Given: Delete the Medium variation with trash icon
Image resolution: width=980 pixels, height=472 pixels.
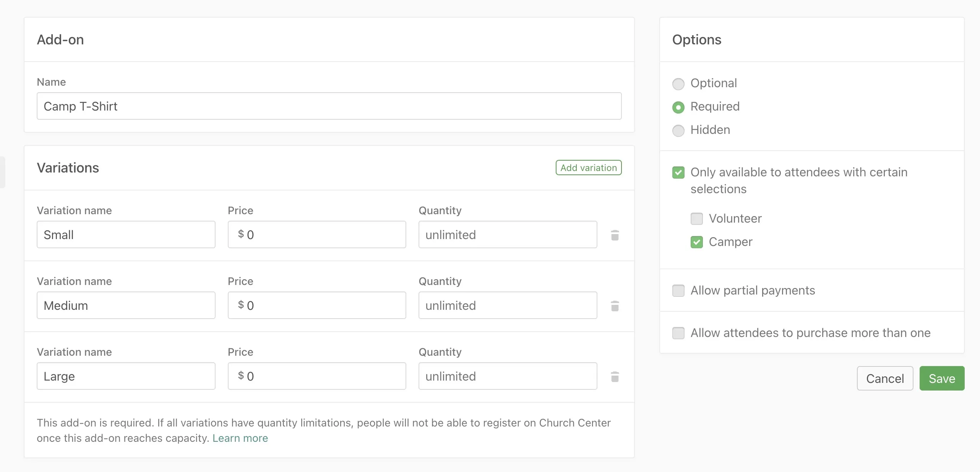Looking at the screenshot, I should pos(615,306).
